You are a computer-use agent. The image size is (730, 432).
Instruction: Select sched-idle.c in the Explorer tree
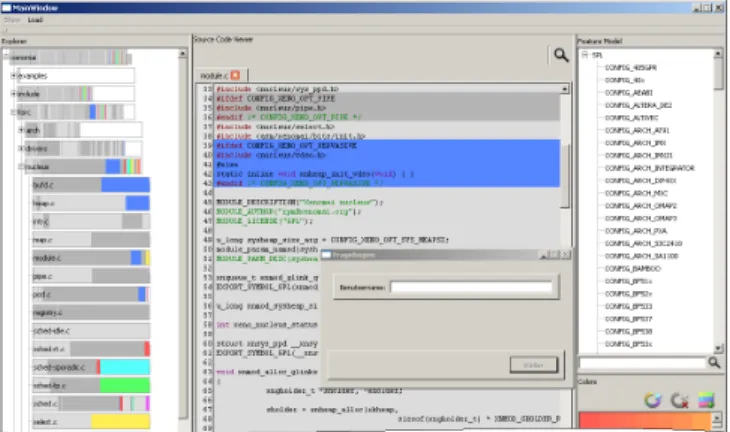click(91, 331)
